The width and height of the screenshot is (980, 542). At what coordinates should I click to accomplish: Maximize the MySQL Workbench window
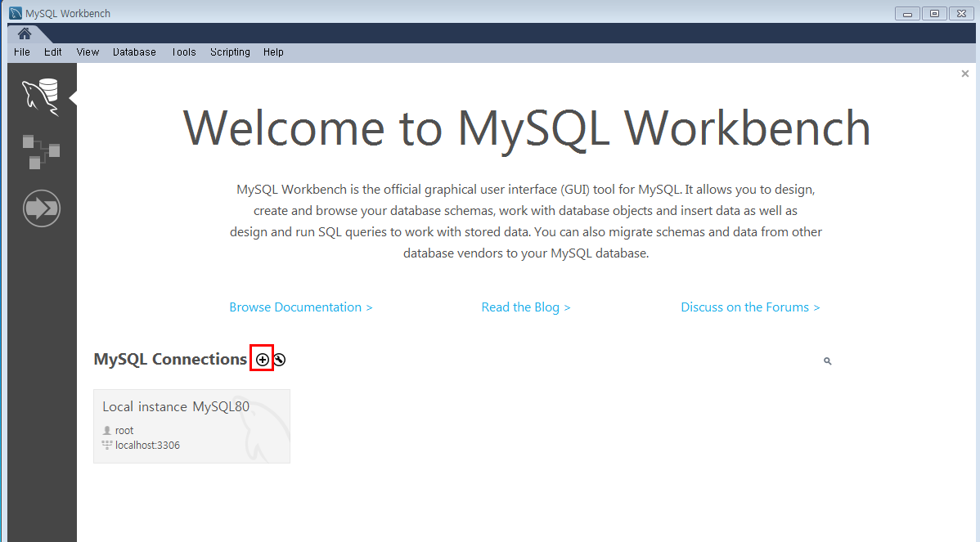point(934,13)
